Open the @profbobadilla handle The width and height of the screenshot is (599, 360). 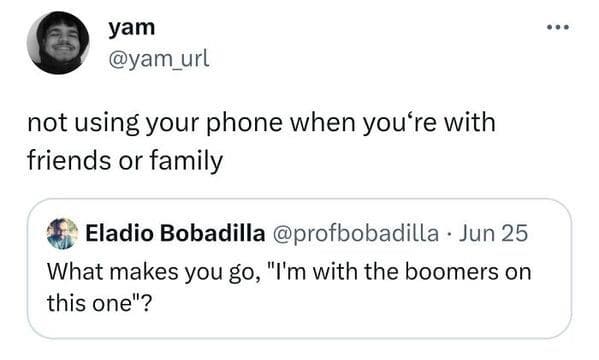pos(355,234)
